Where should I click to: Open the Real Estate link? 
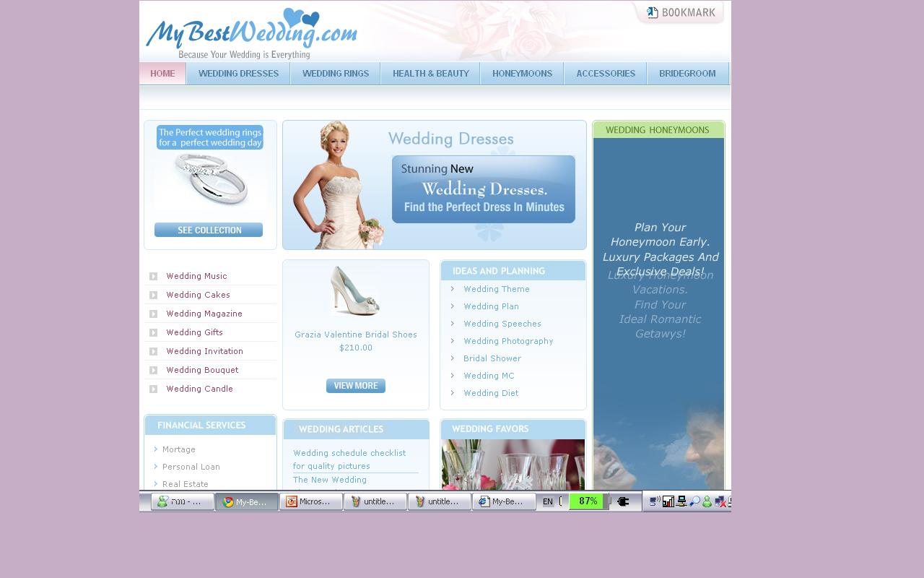click(186, 484)
